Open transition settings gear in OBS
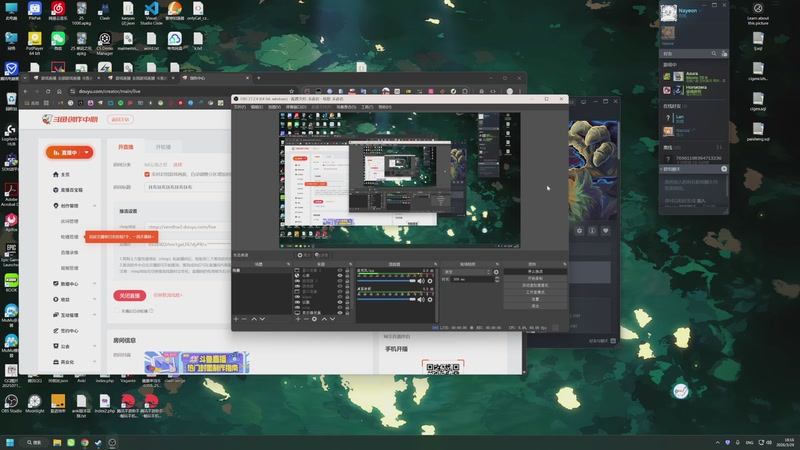 coord(496,272)
